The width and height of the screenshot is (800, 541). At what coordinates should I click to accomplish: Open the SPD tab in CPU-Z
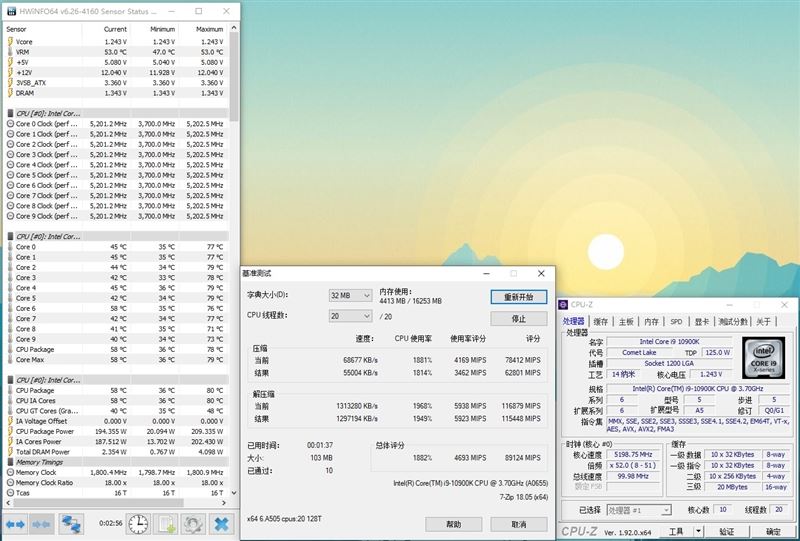coord(676,322)
